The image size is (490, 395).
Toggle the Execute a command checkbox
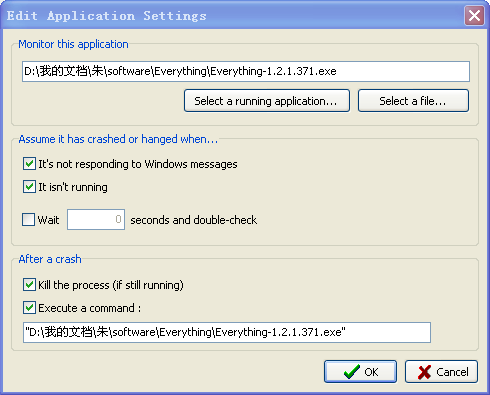point(29,308)
